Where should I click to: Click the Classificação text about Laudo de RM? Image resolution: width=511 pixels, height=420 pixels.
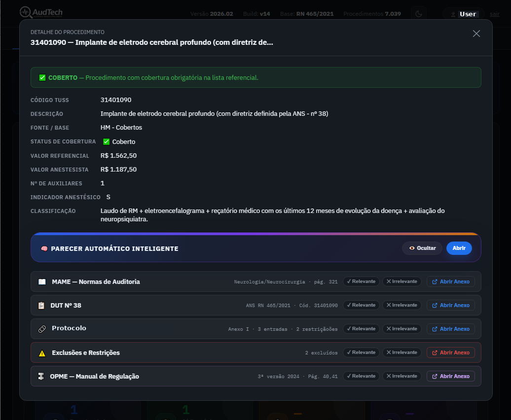(272, 215)
